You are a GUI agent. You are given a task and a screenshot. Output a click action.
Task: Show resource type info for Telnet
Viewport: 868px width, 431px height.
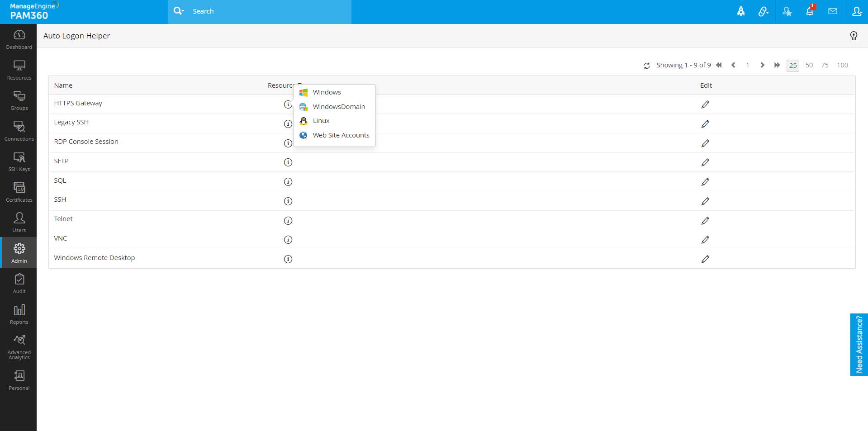(288, 221)
